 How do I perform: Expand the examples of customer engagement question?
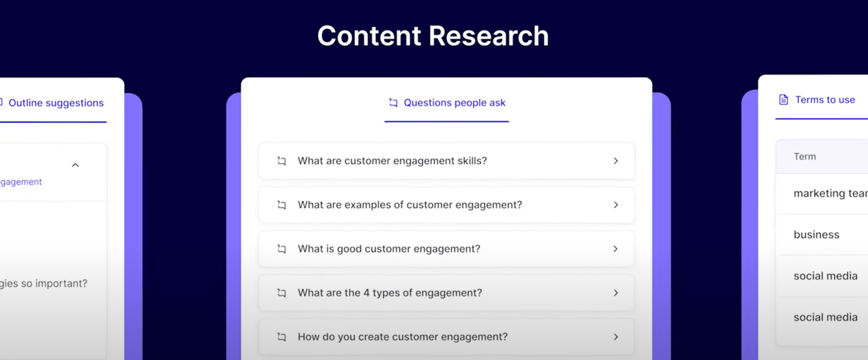point(615,204)
